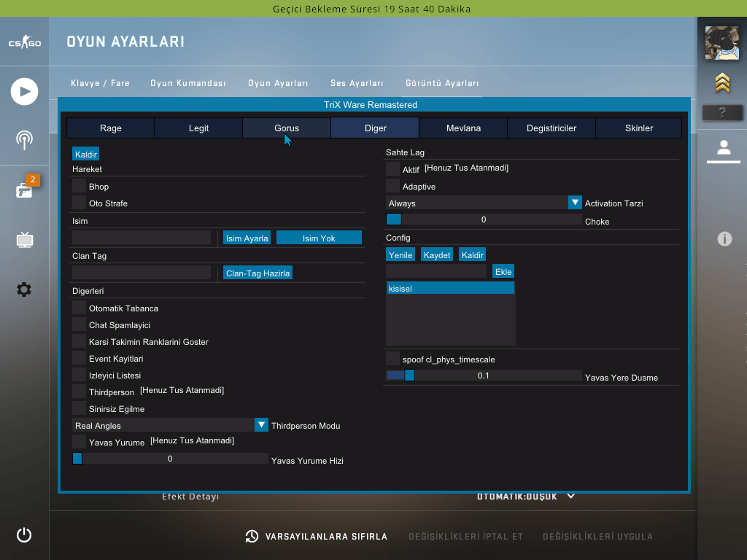Open the Oyun Kumandası settings tab
The width and height of the screenshot is (747, 560).
[188, 83]
